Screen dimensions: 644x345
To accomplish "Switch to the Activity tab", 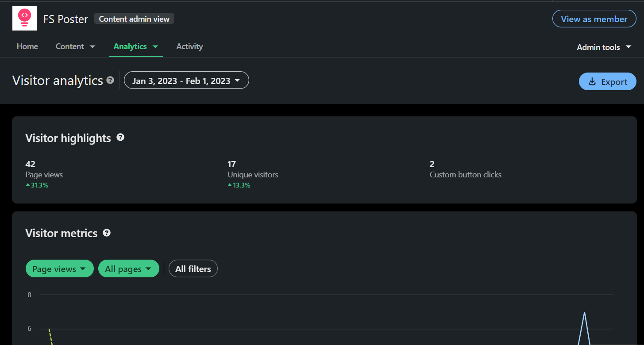I will [189, 46].
